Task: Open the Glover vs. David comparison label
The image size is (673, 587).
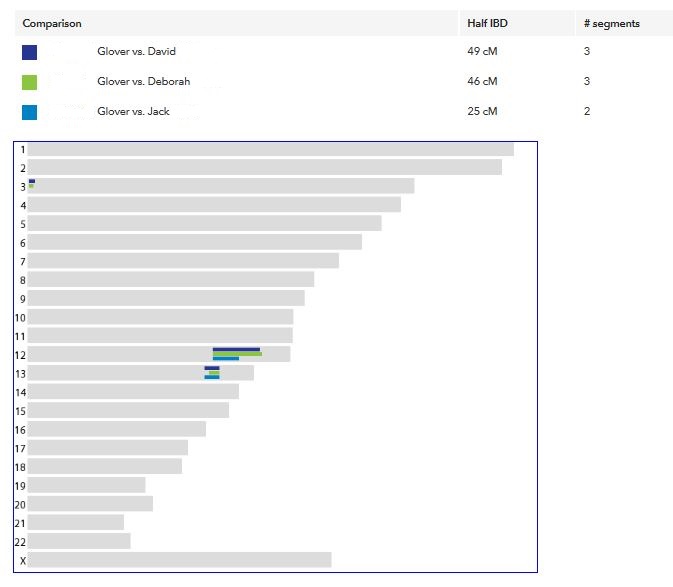Action: [136, 52]
